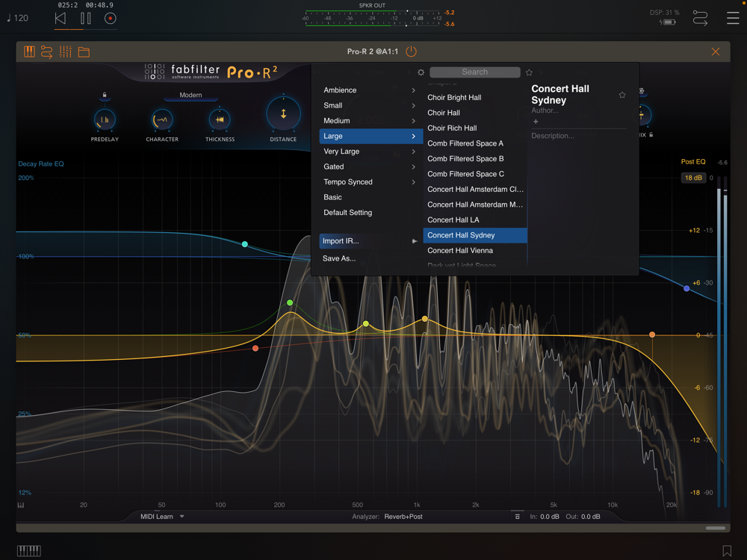The width and height of the screenshot is (747, 560).
Task: Click the preset Search field
Action: pyautogui.click(x=474, y=72)
